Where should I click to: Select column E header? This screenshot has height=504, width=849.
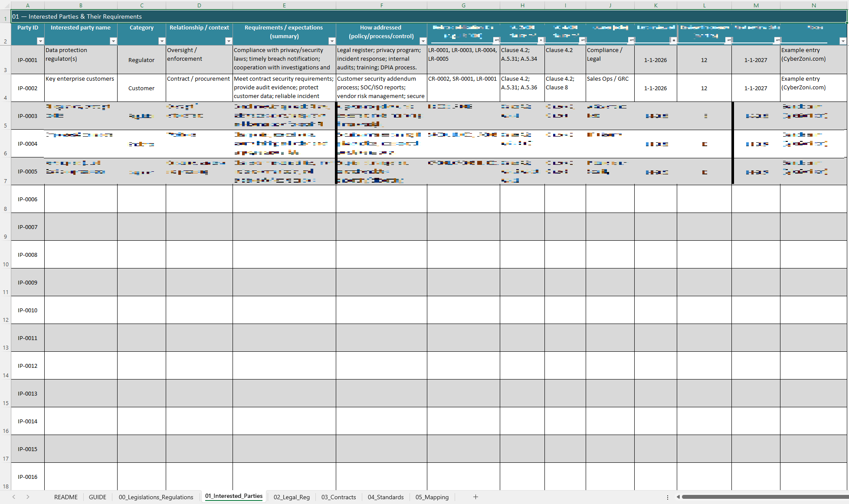pos(284,5)
